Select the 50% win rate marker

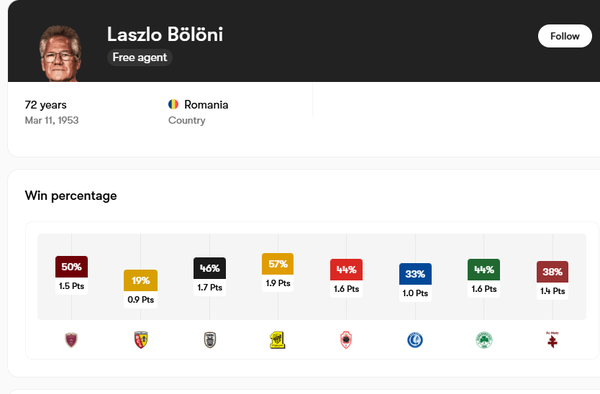(72, 267)
